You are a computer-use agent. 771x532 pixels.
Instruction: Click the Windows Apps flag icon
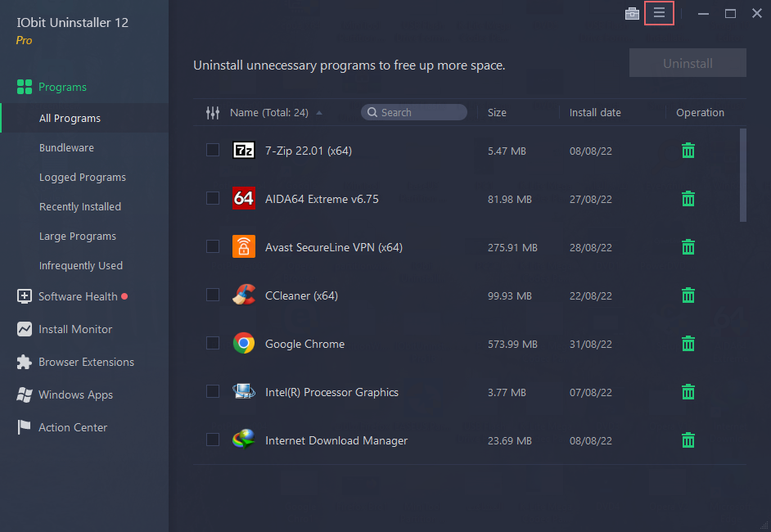pos(24,394)
